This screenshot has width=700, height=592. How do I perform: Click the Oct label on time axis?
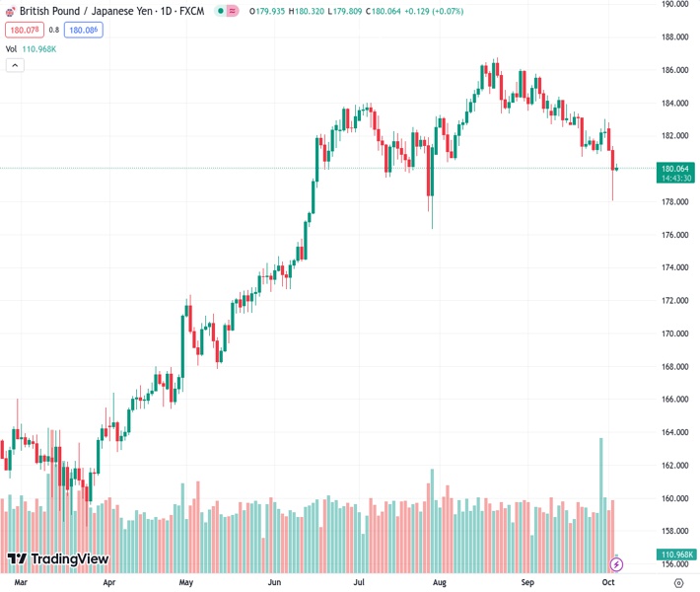coord(609,583)
